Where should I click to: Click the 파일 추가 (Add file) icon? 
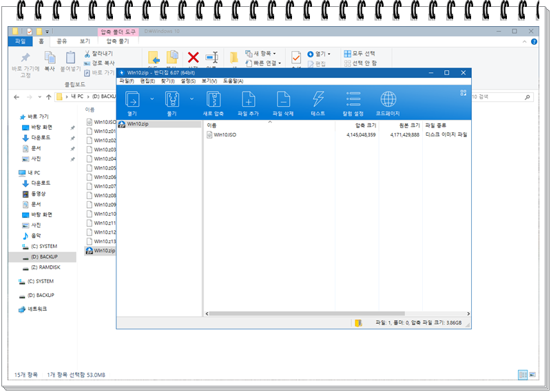coord(248,99)
